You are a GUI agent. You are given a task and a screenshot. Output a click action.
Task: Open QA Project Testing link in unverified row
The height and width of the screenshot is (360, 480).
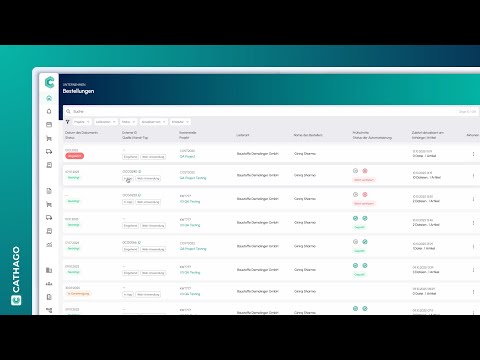tap(193, 178)
